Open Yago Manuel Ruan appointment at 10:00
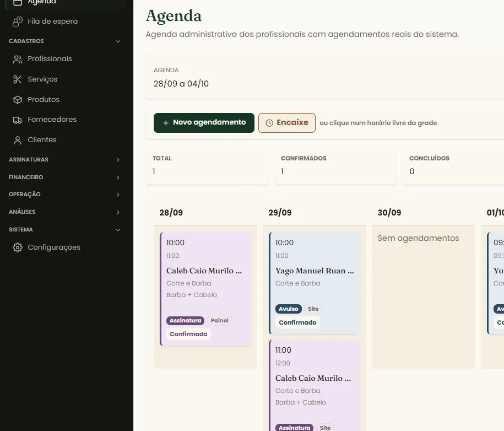This screenshot has height=431, width=504. [x=314, y=283]
